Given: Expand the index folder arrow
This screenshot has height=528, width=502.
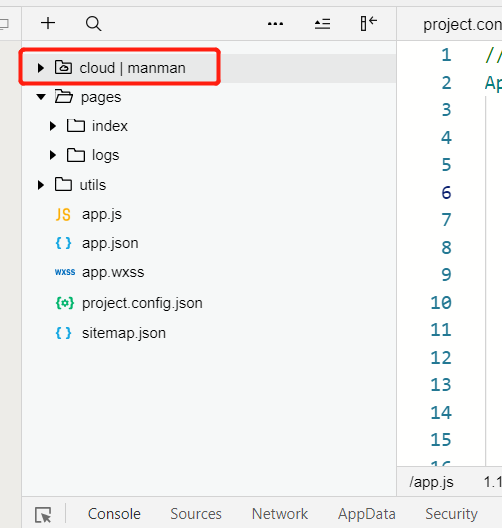Looking at the screenshot, I should tap(53, 126).
